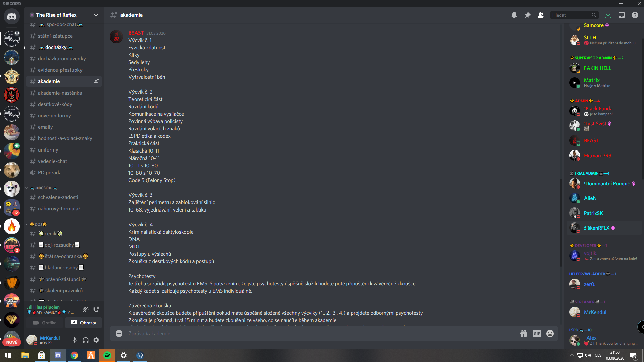The image size is (644, 362).
Task: Show pinned messages
Action: pyautogui.click(x=528, y=15)
